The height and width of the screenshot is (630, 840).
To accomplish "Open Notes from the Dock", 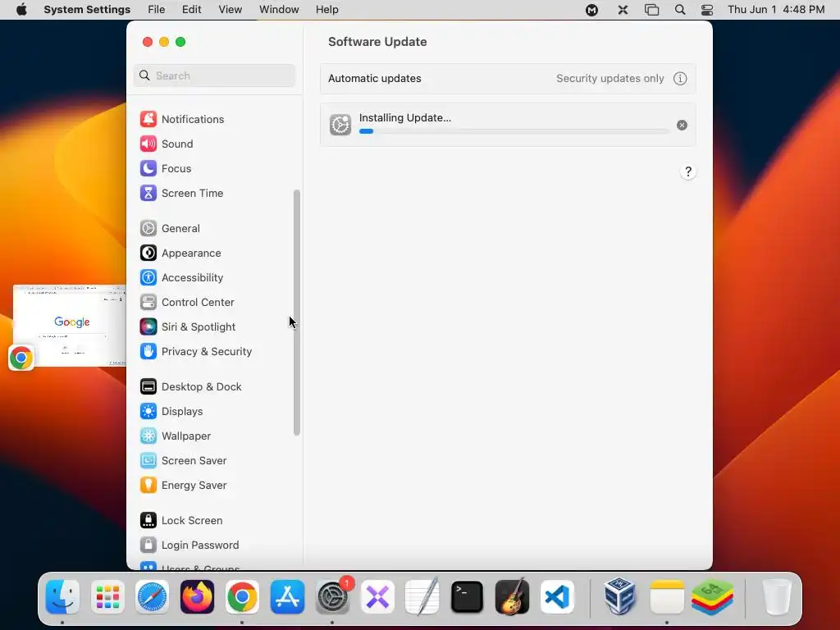I will (667, 597).
